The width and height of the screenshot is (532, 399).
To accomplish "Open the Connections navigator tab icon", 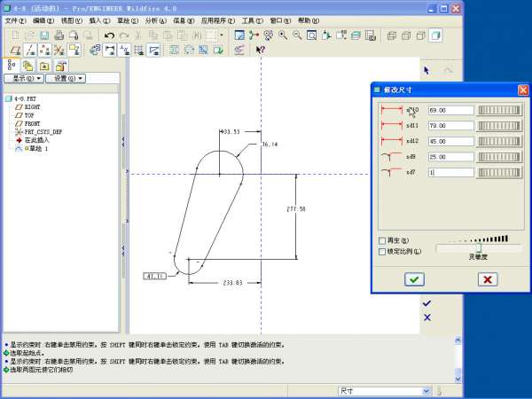I will [60, 66].
